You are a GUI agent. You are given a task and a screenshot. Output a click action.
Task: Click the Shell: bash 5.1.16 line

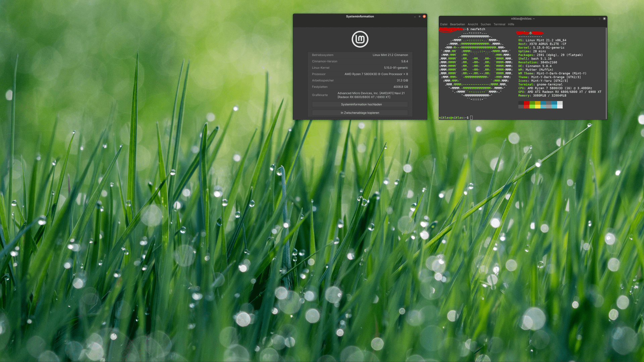click(535, 59)
